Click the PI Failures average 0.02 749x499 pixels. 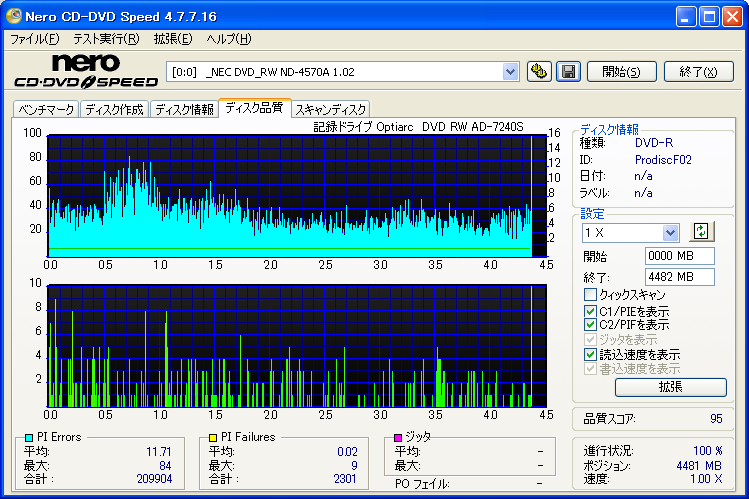[347, 452]
